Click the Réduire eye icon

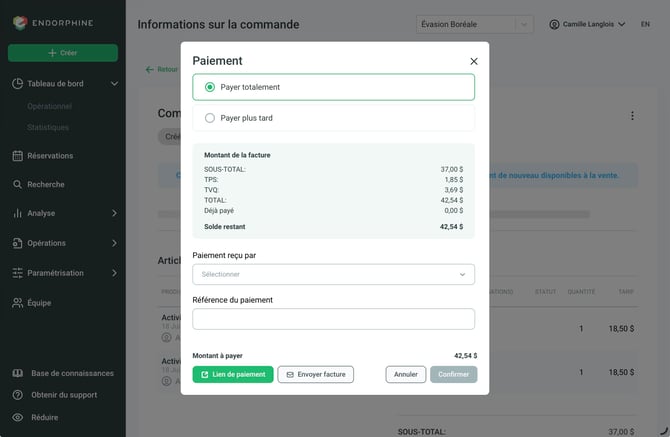click(18, 417)
